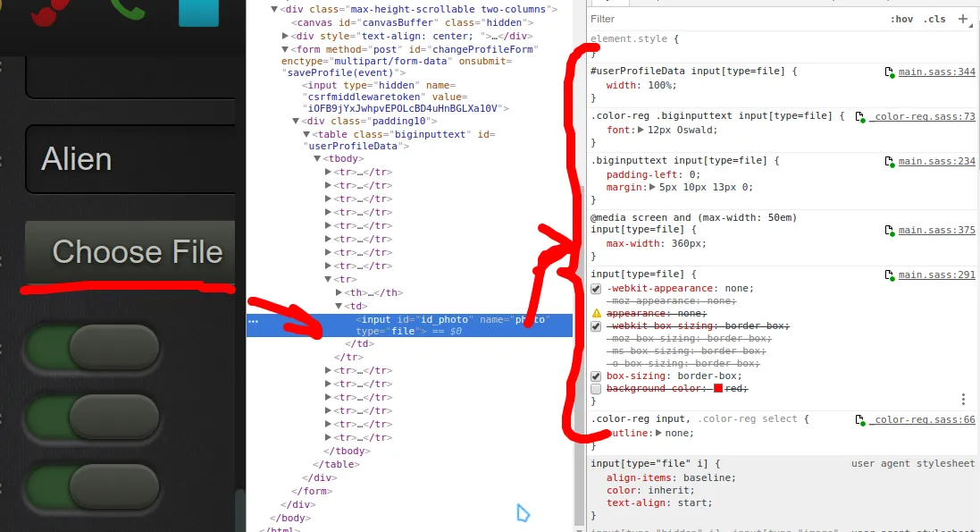Click file icon next to _color-reg.sass:73
Viewport: 980px width, 532px height.
pos(860,117)
